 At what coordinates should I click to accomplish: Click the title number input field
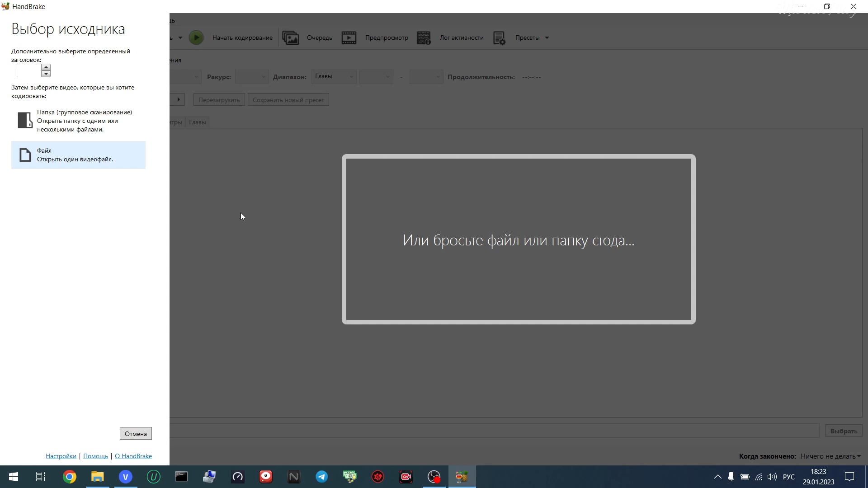[x=28, y=70]
